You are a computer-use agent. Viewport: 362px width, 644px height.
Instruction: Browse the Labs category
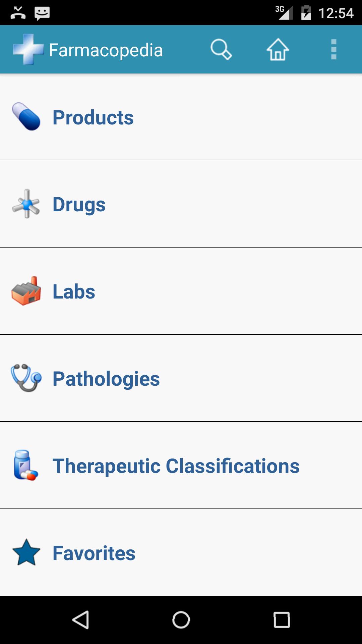[134, 291]
